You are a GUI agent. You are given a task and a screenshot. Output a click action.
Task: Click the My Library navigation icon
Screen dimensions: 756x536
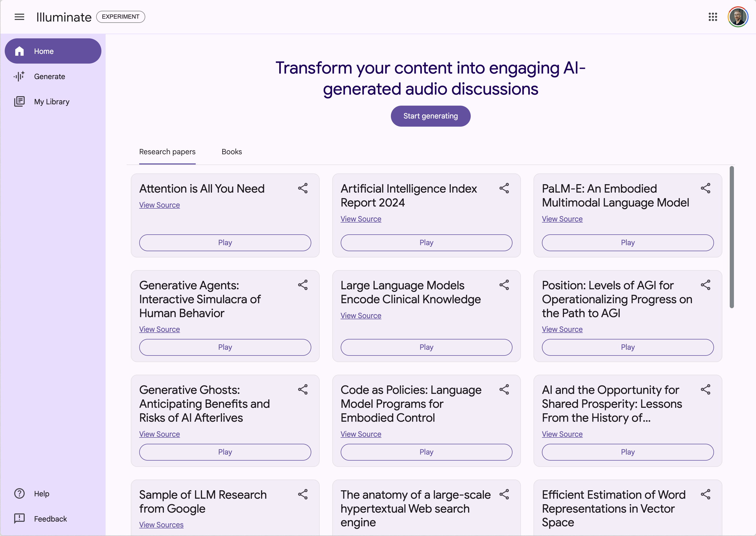click(20, 101)
